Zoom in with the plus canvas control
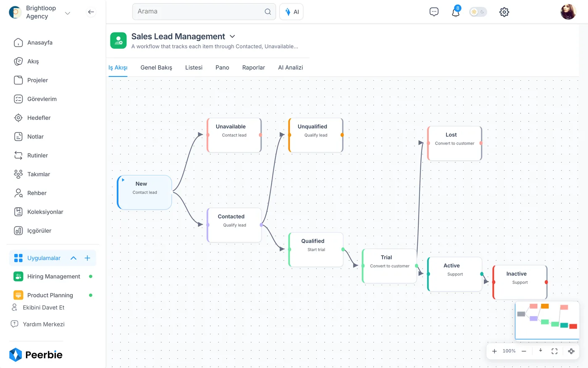 [494, 351]
